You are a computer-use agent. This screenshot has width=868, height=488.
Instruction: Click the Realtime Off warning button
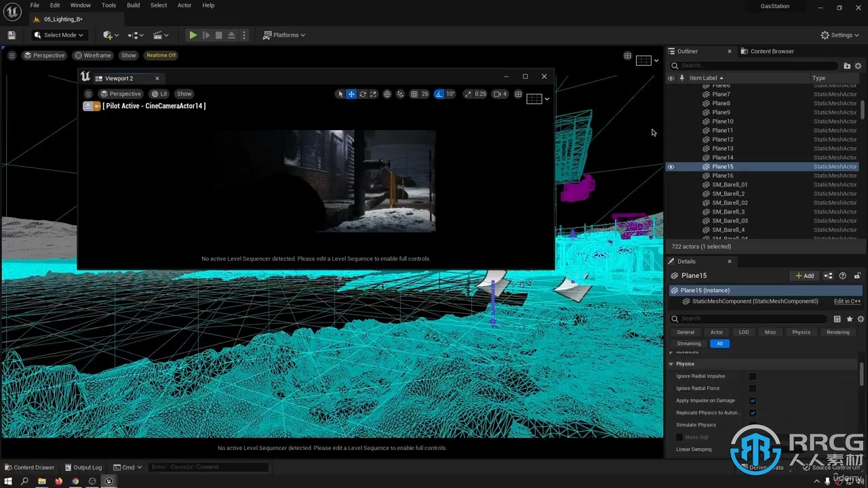pyautogui.click(x=161, y=56)
